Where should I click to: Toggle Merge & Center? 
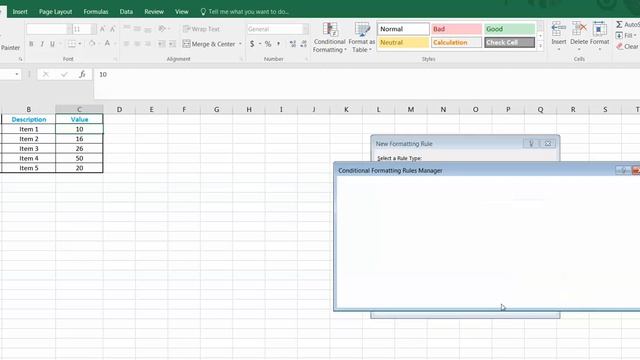209,44
